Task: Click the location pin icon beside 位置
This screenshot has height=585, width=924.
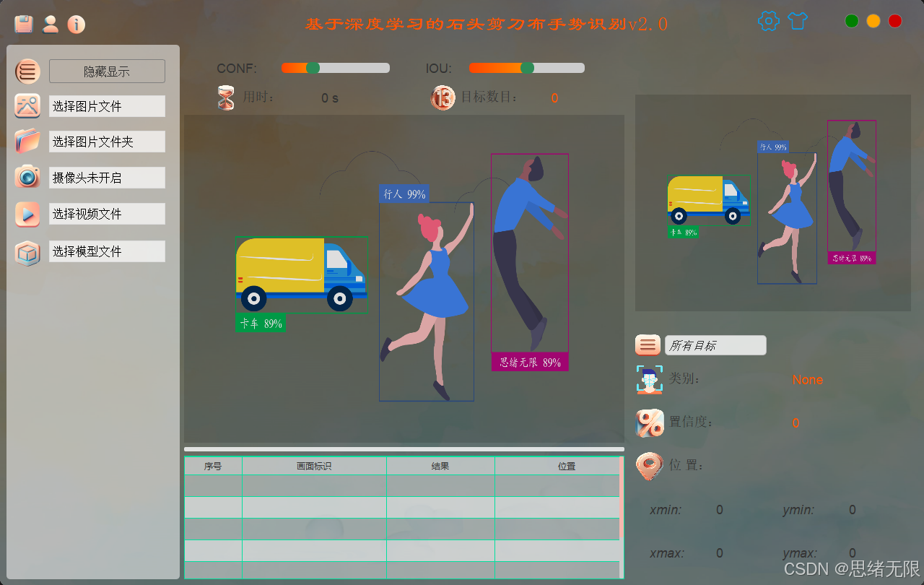Action: pyautogui.click(x=649, y=466)
